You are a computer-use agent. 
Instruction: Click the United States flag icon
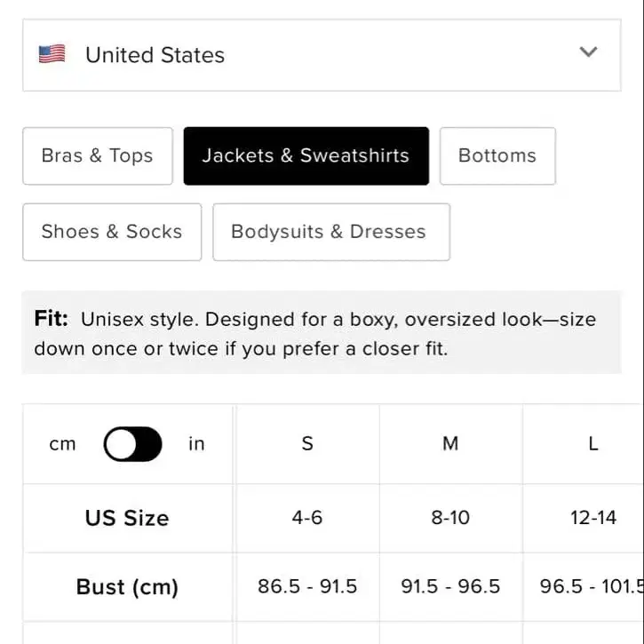pos(52,55)
